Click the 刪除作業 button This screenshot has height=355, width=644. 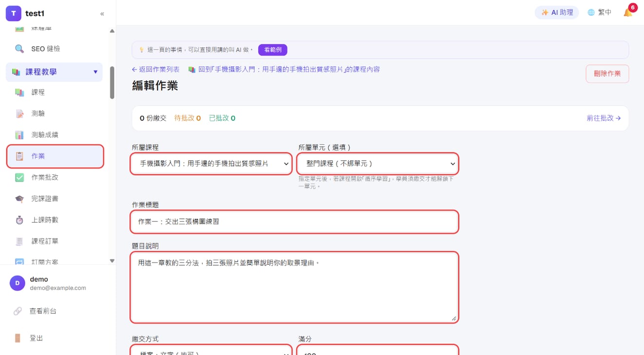pyautogui.click(x=607, y=74)
